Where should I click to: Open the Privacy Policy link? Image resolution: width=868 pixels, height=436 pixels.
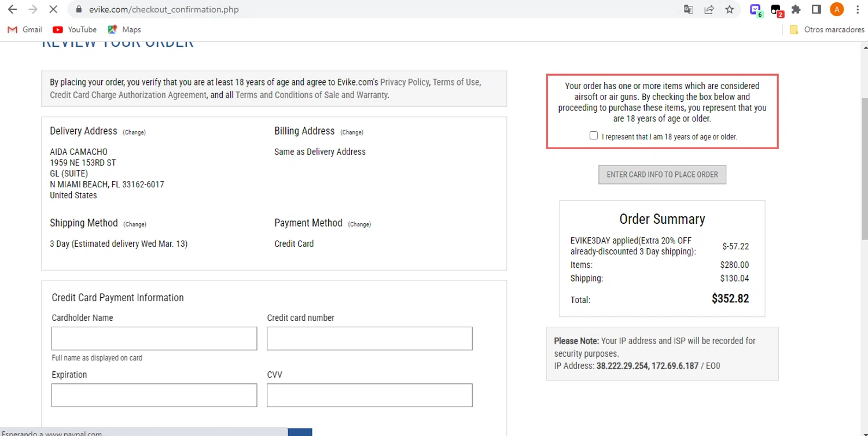coord(404,82)
